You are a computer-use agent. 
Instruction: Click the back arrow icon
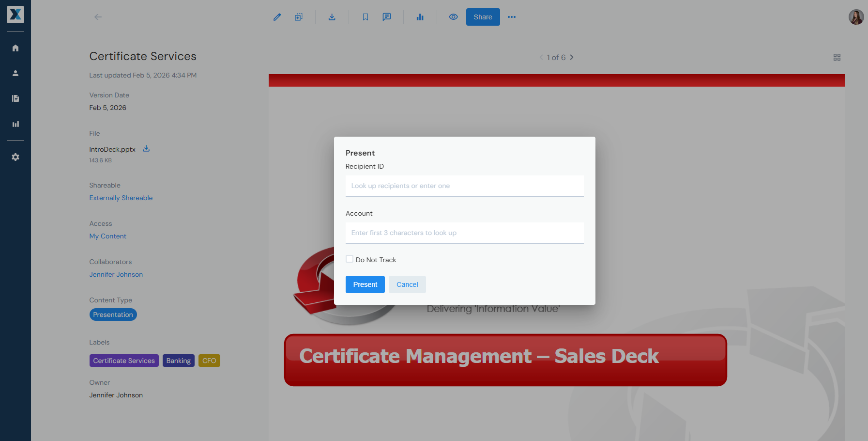98,17
